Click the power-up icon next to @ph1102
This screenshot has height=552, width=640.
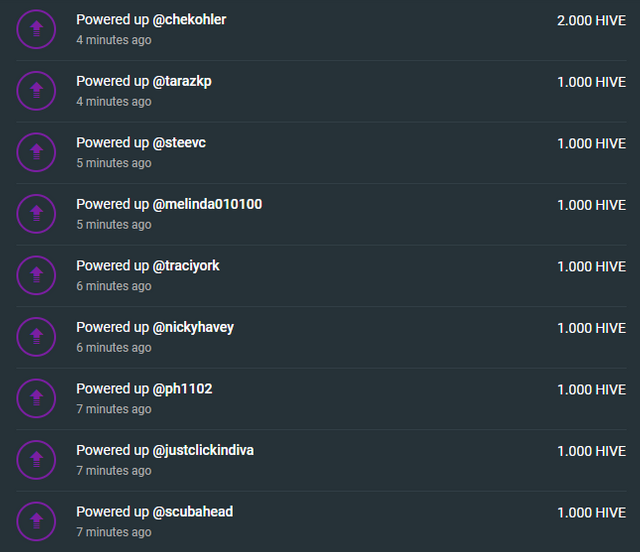[x=36, y=398]
